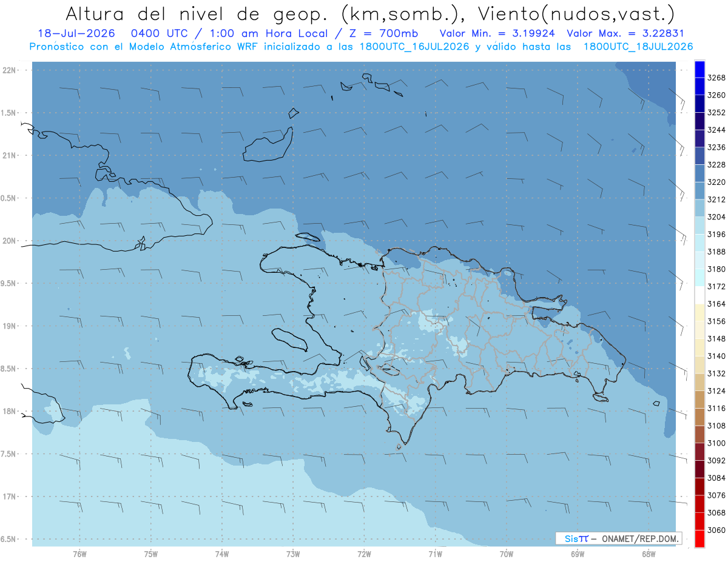The height and width of the screenshot is (562, 728).
Task: Click the colorbar value label '3124'
Action: pyautogui.click(x=716, y=391)
